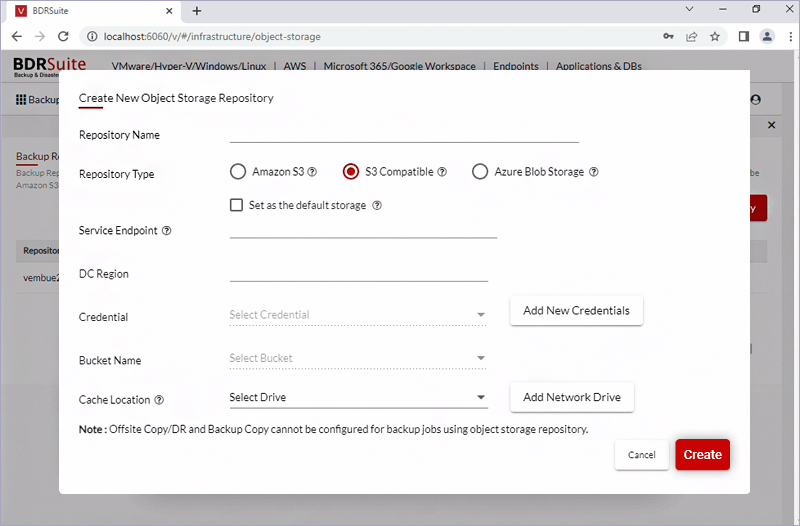Bookmark this page with star icon
Viewport: 800px width, 526px height.
[x=715, y=36]
